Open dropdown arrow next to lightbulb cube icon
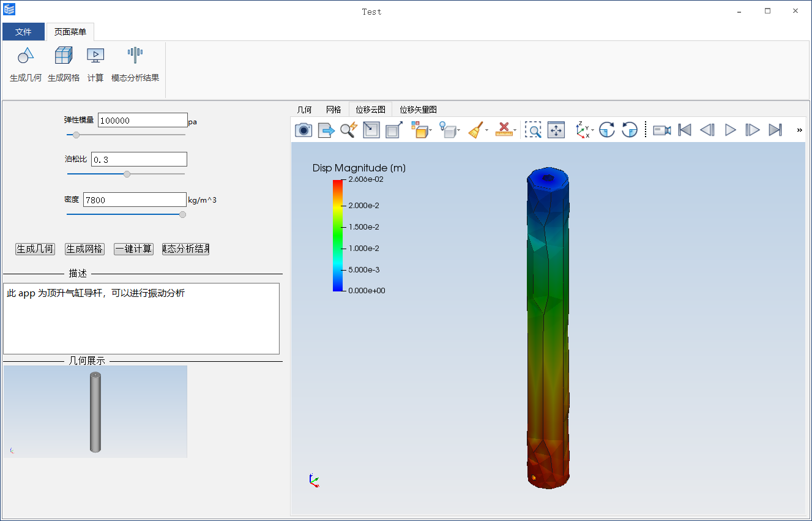The image size is (812, 521). [x=459, y=130]
